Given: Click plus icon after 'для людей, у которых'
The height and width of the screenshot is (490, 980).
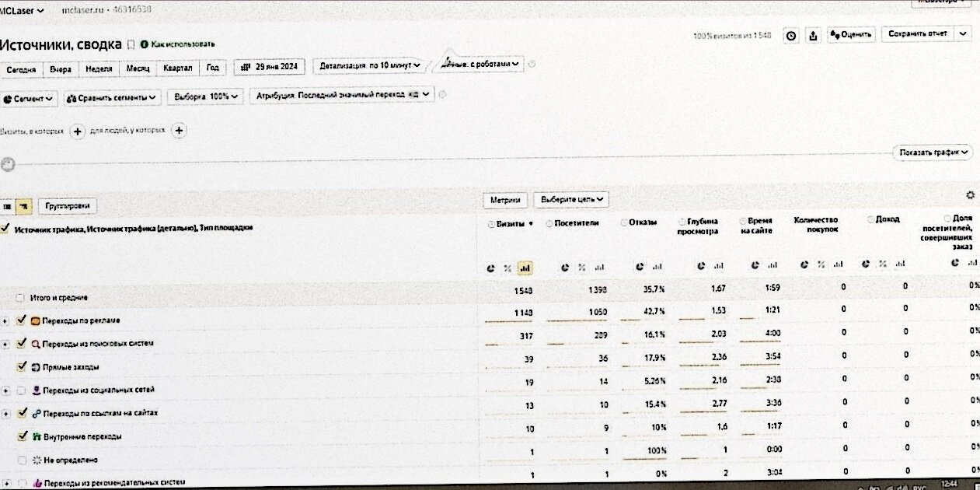Looking at the screenshot, I should coord(179,131).
